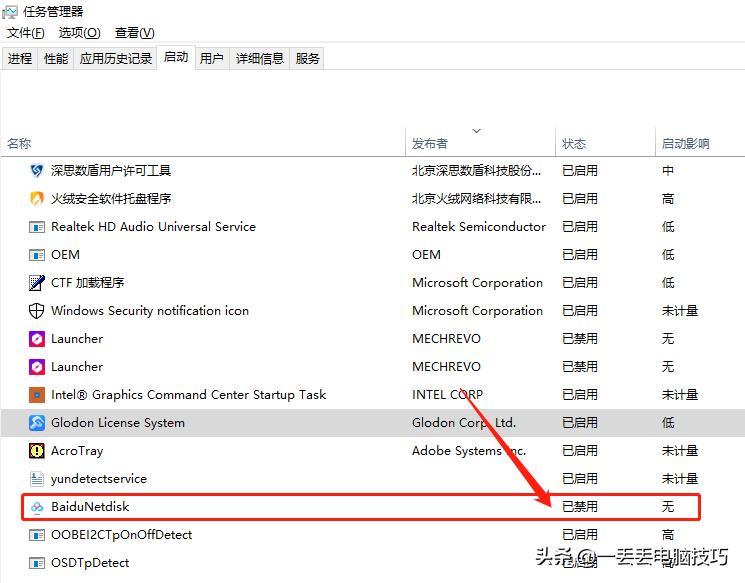The width and height of the screenshot is (745, 583).
Task: Click publisher Glodon Corp. Ltd.
Action: pyautogui.click(x=463, y=423)
